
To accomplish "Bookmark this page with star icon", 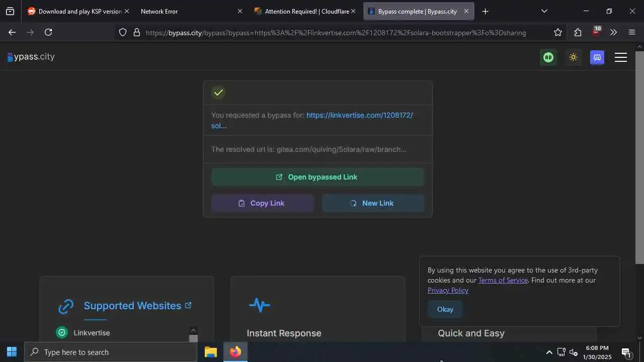I will pyautogui.click(x=558, y=32).
